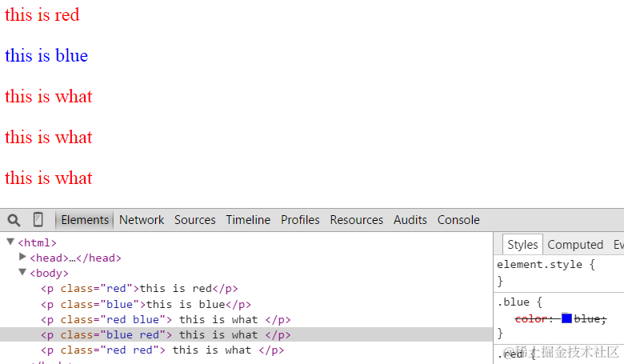Select the p class="blue" this is blue row
The image size is (624, 364).
[146, 304]
